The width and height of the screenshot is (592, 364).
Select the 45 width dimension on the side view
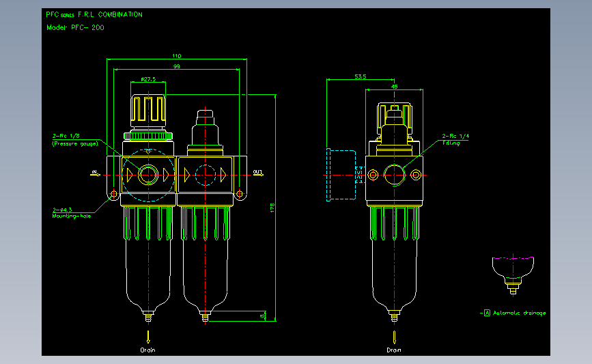pos(394,87)
